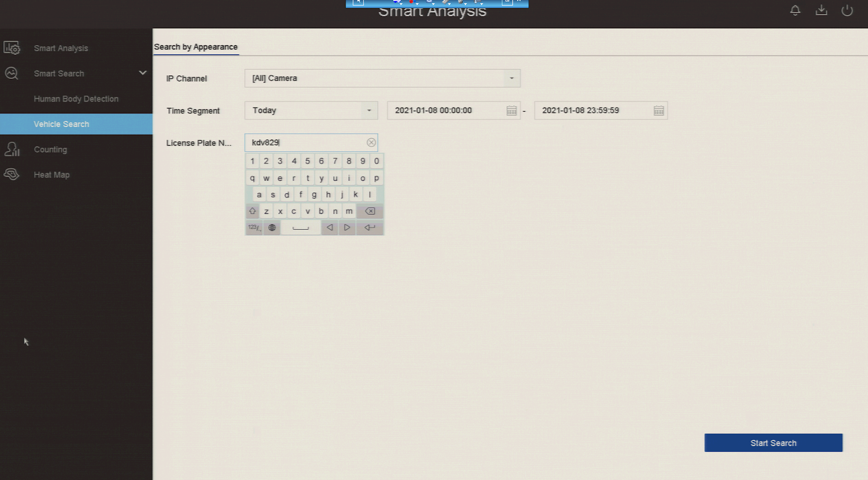
Task: Tap the keyboard left arrow key
Action: (x=329, y=228)
